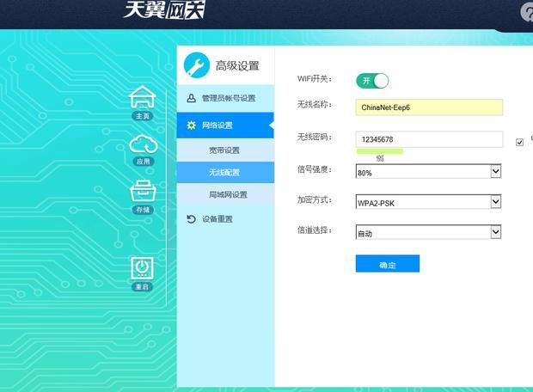Viewport: 533px width, 392px height.
Task: Toggle the WiFi开关 switch off
Action: pos(372,81)
